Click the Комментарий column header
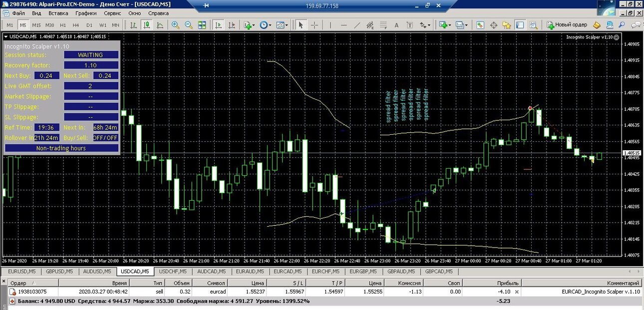This screenshot has height=310, width=644. [582, 283]
